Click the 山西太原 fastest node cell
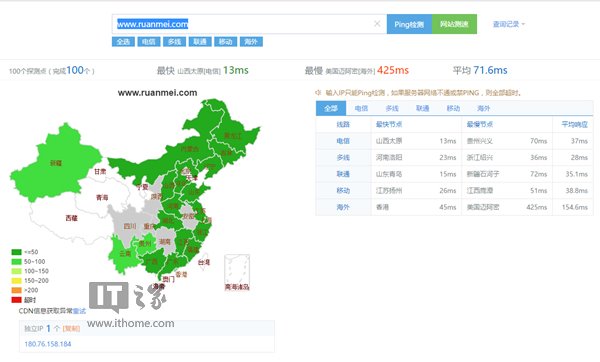This screenshot has width=600, height=362. pos(389,141)
